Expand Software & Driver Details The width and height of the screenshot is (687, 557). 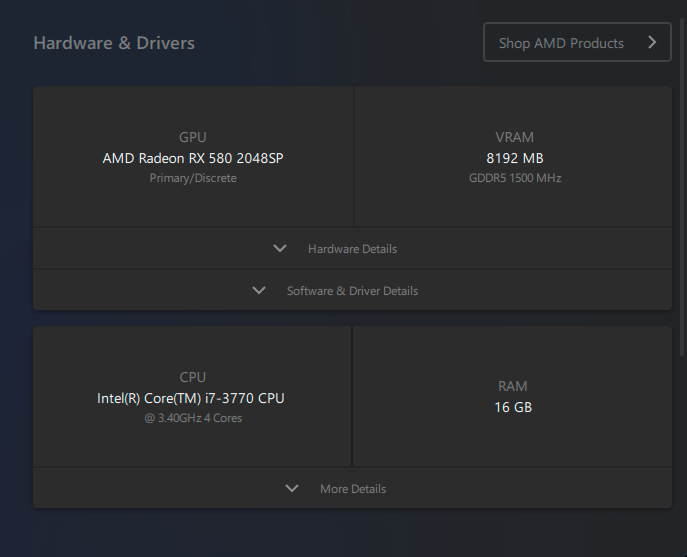pos(352,291)
